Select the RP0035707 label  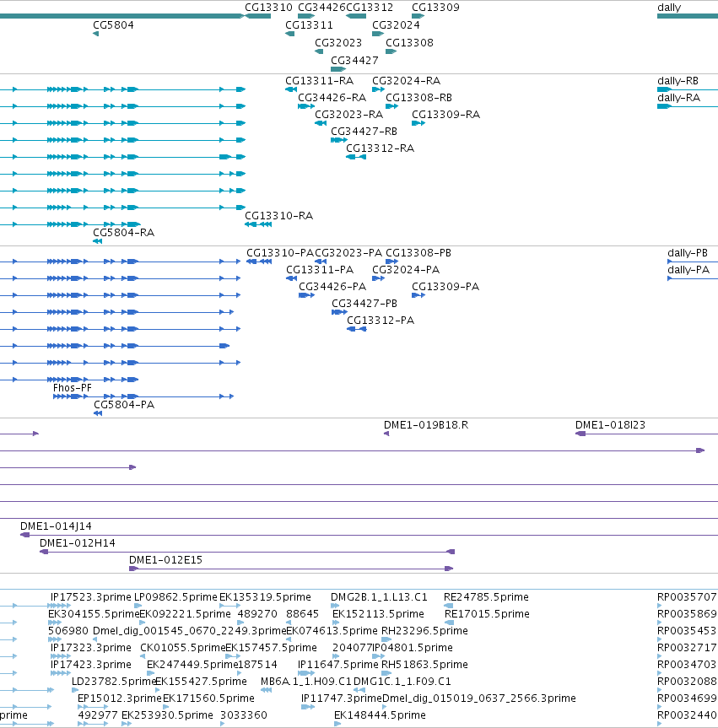(x=687, y=597)
